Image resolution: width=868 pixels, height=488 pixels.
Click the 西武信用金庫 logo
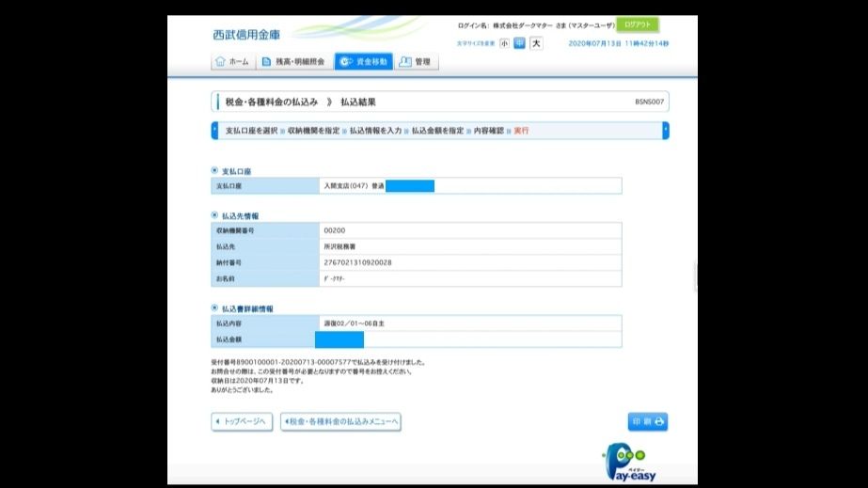246,35
